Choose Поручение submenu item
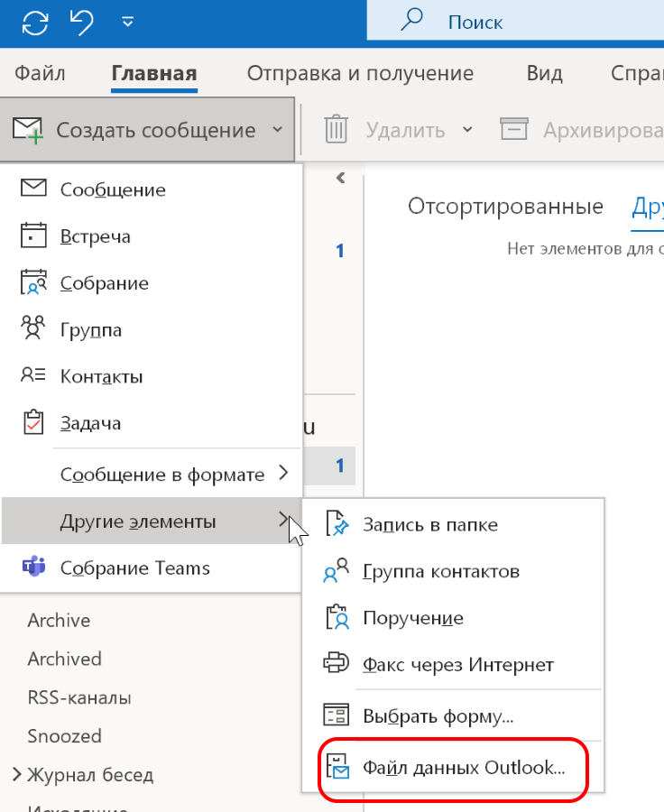Screen dimensions: 664x812 click(x=453, y=618)
